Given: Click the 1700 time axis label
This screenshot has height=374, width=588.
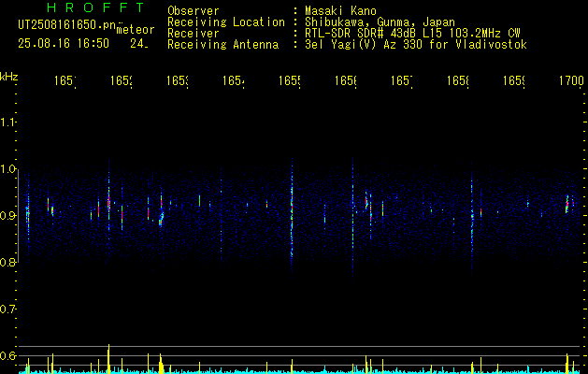Looking at the screenshot, I should tap(571, 80).
